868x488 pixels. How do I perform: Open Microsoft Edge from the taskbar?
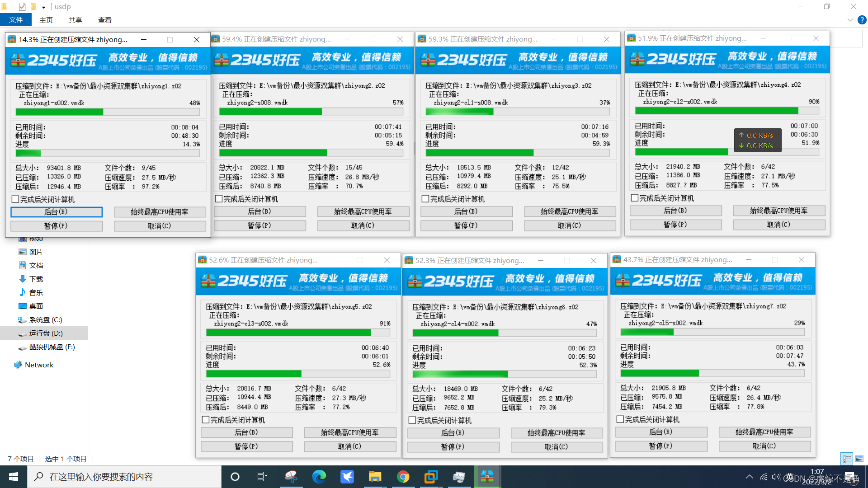click(319, 477)
